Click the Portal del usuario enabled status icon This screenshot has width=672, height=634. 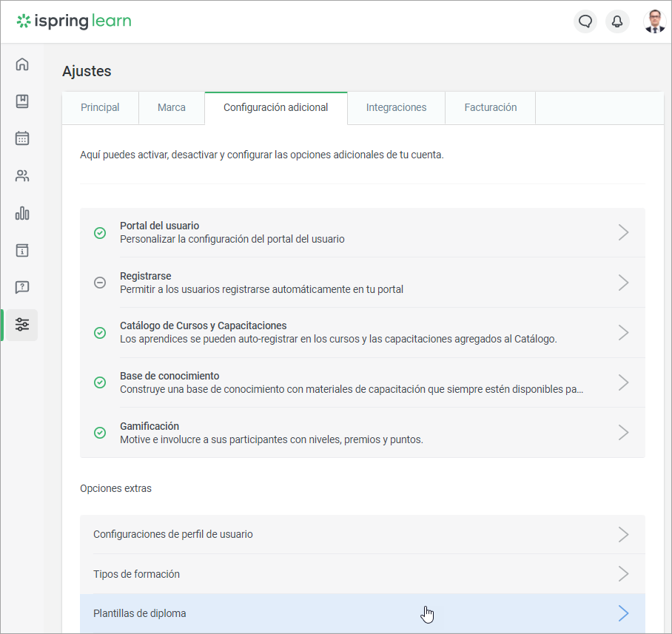click(100, 233)
